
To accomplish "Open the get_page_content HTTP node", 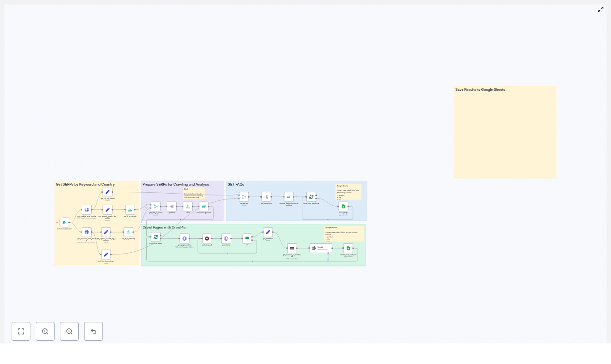I will click(x=184, y=238).
